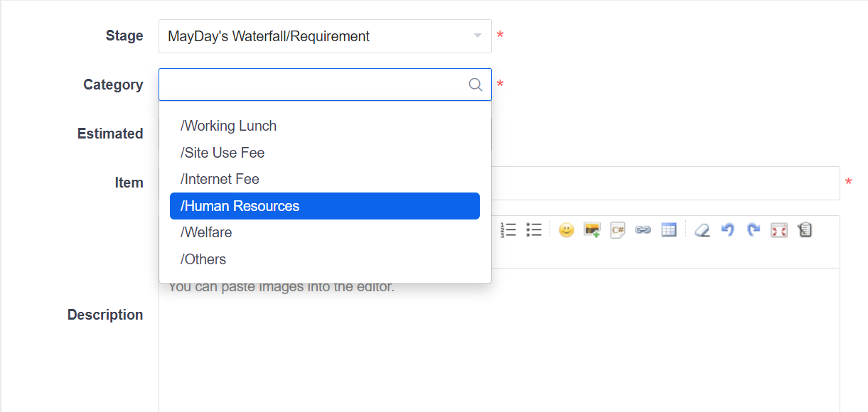The height and width of the screenshot is (412, 868).
Task: Insert a code block with the C# icon
Action: (618, 230)
